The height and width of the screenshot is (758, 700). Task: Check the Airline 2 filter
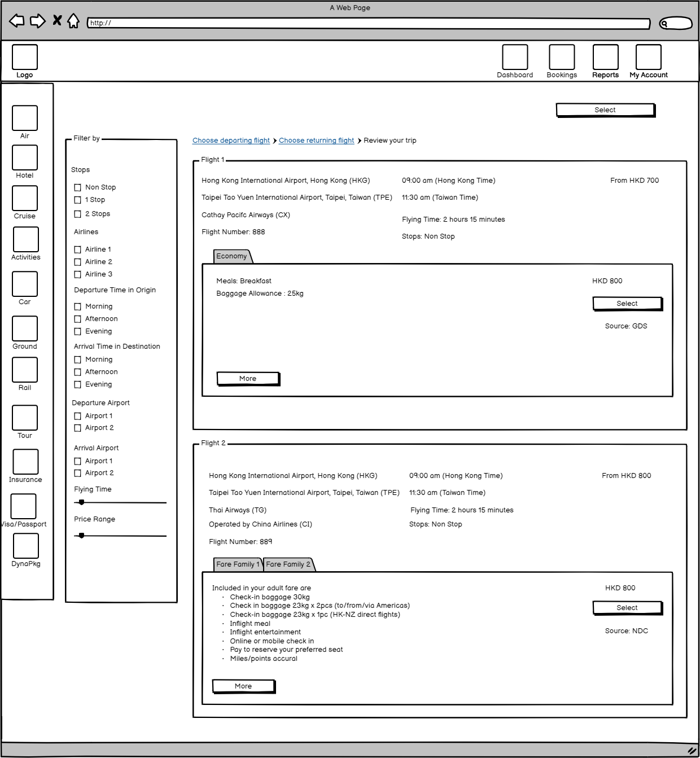click(x=78, y=262)
